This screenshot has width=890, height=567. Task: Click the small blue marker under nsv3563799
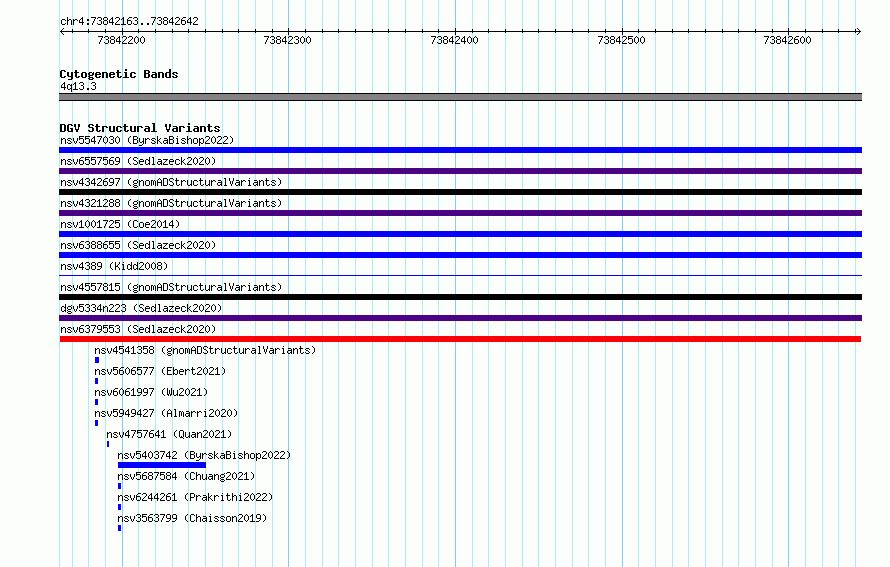point(120,528)
